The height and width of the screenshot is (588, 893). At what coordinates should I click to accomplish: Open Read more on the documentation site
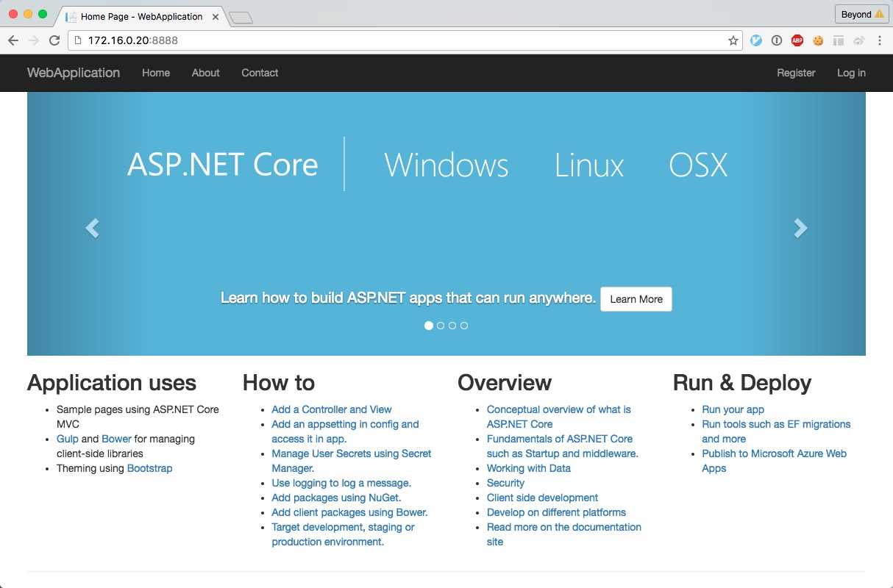point(564,534)
